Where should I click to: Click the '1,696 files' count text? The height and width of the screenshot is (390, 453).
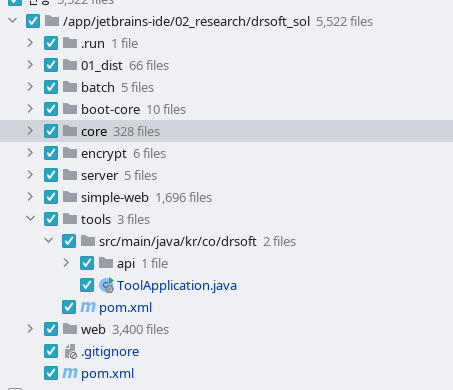[x=184, y=198]
